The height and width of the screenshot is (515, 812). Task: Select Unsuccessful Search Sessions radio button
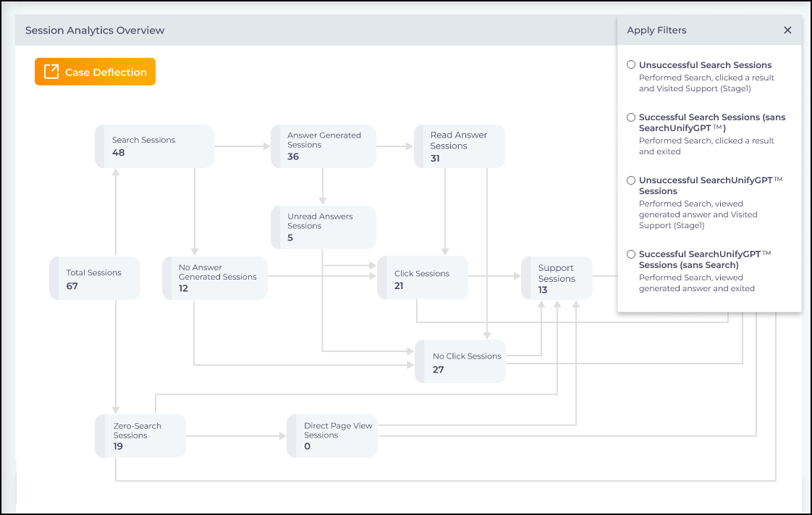pos(631,65)
